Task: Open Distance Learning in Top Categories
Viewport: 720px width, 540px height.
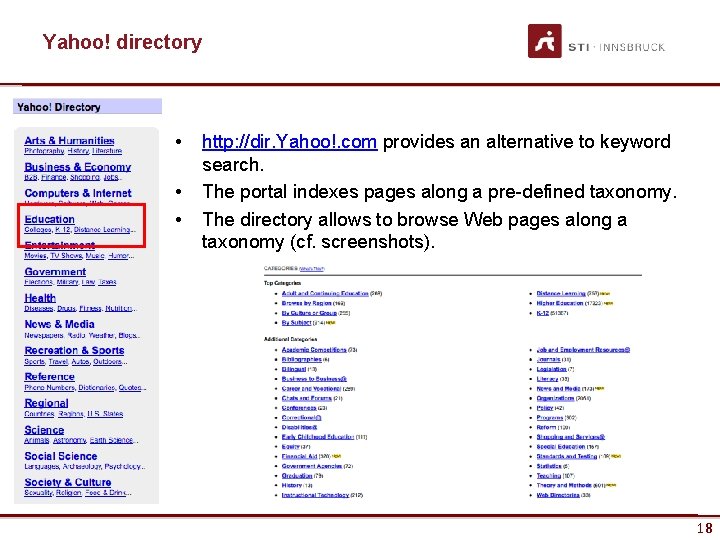Action: (x=561, y=293)
